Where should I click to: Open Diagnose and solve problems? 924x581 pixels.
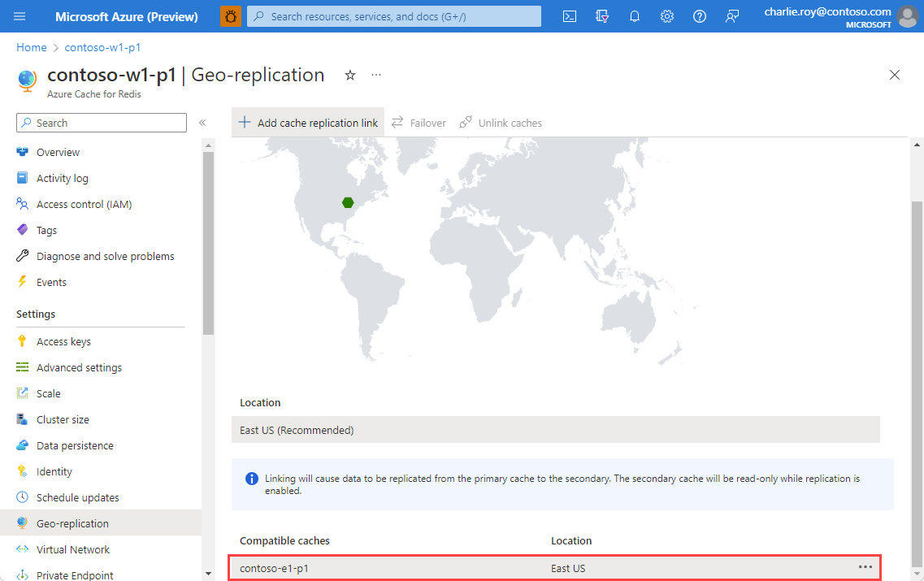tap(105, 255)
